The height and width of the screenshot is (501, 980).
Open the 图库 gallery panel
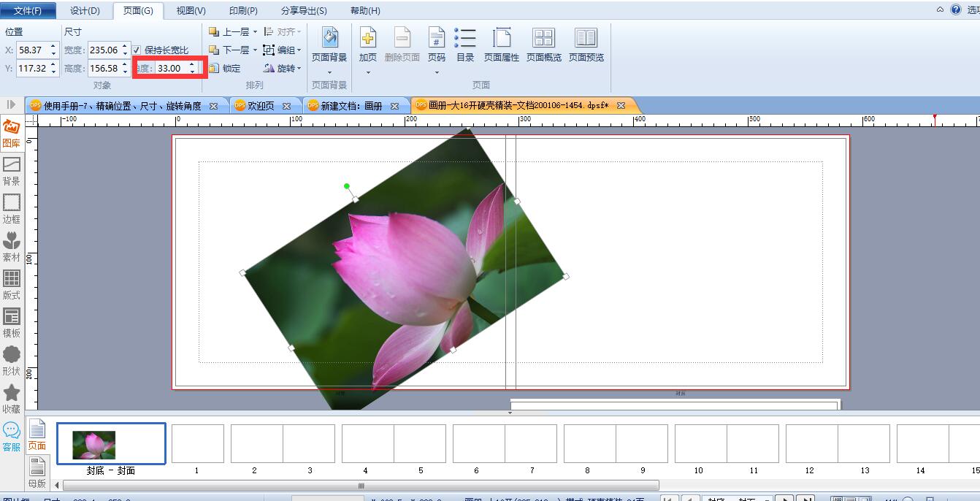(x=12, y=134)
